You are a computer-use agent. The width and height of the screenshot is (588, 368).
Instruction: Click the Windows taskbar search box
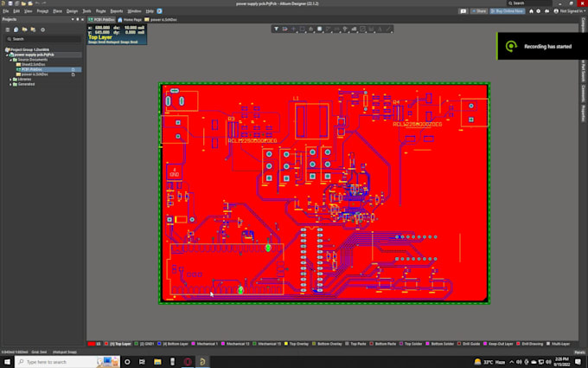[x=67, y=362]
